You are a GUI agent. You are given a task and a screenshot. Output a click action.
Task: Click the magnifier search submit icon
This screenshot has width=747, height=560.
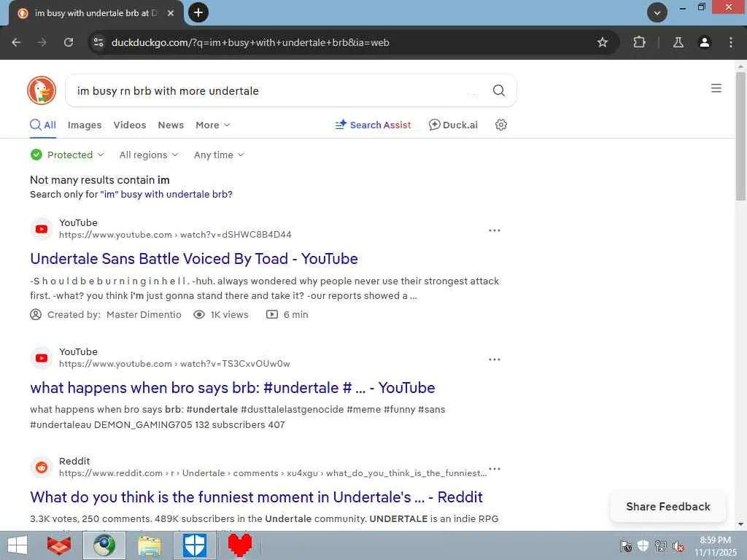(x=499, y=90)
